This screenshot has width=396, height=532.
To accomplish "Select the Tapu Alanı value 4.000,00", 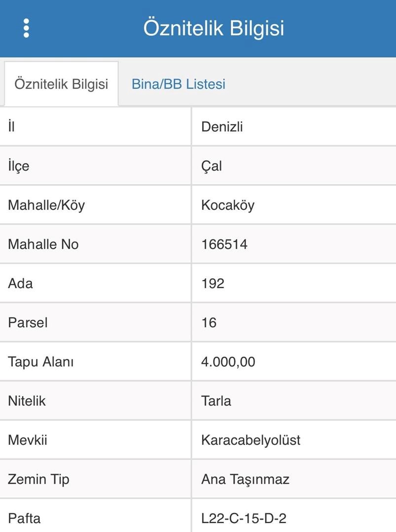I will [x=228, y=362].
